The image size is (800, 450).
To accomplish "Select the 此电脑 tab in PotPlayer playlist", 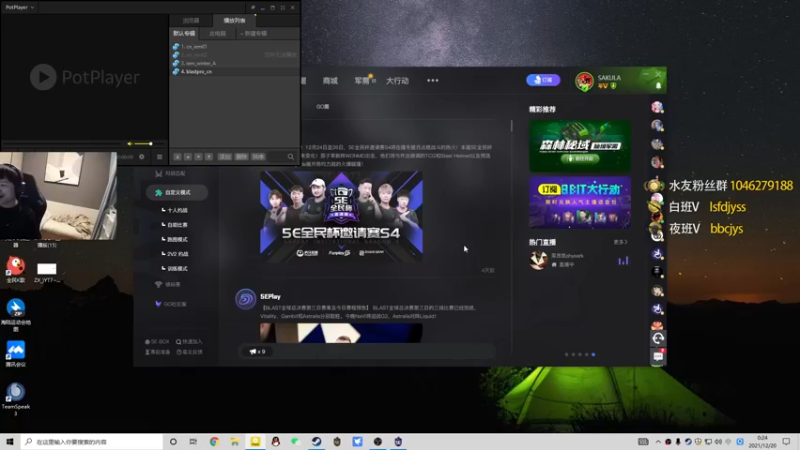I will (218, 33).
